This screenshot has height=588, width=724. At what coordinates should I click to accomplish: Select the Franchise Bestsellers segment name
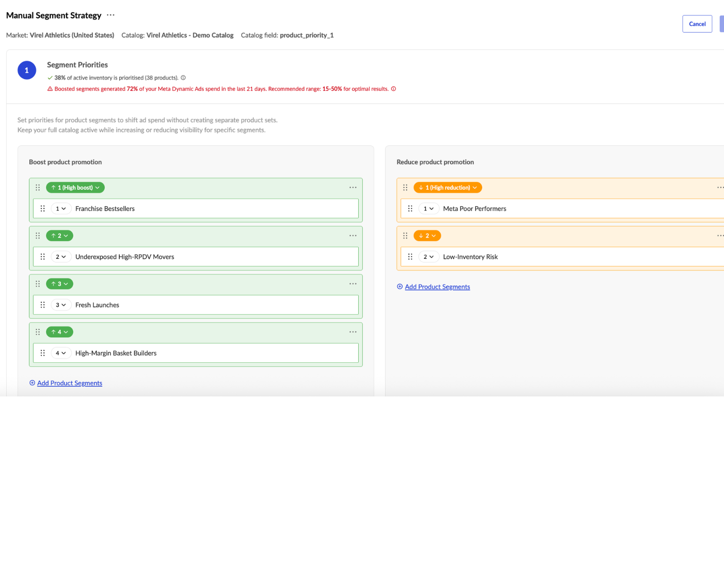(105, 209)
